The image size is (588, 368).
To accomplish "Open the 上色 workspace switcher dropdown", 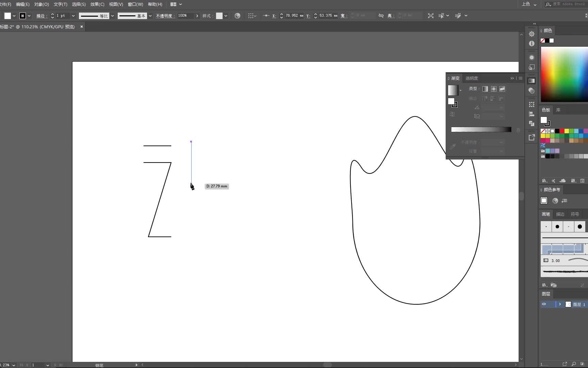I will (x=529, y=4).
